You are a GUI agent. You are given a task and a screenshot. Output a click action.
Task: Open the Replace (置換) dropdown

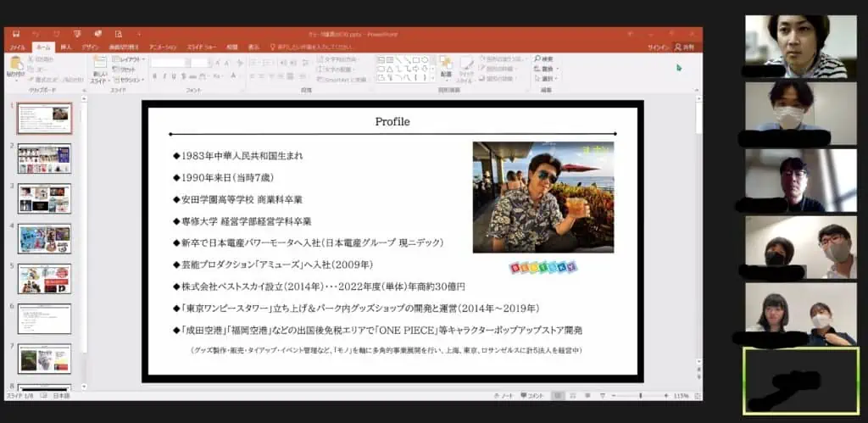click(547, 69)
